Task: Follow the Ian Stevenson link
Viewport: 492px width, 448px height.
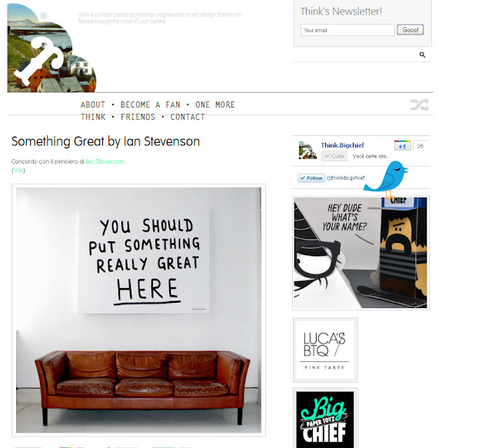Action: (105, 161)
